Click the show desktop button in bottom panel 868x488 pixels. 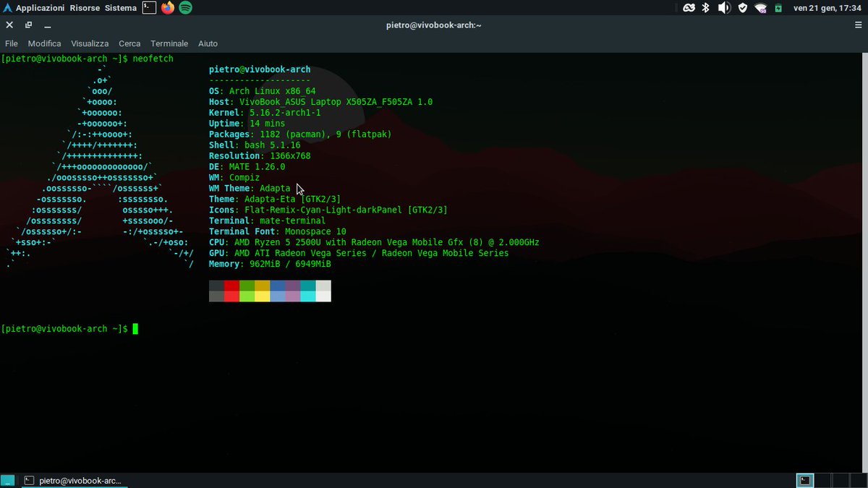click(7, 480)
